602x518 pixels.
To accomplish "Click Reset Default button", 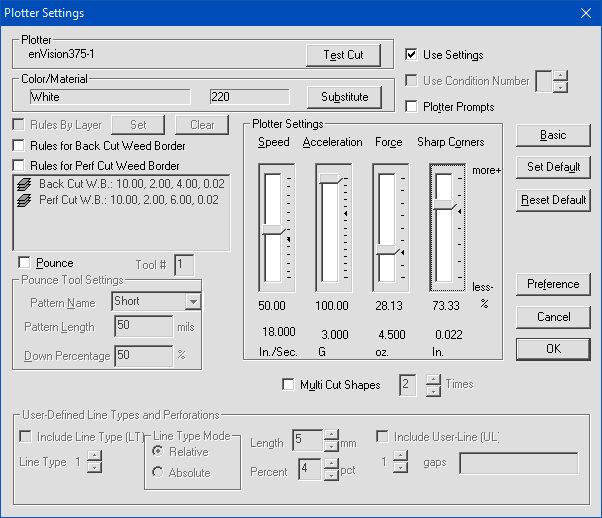I will [553, 200].
